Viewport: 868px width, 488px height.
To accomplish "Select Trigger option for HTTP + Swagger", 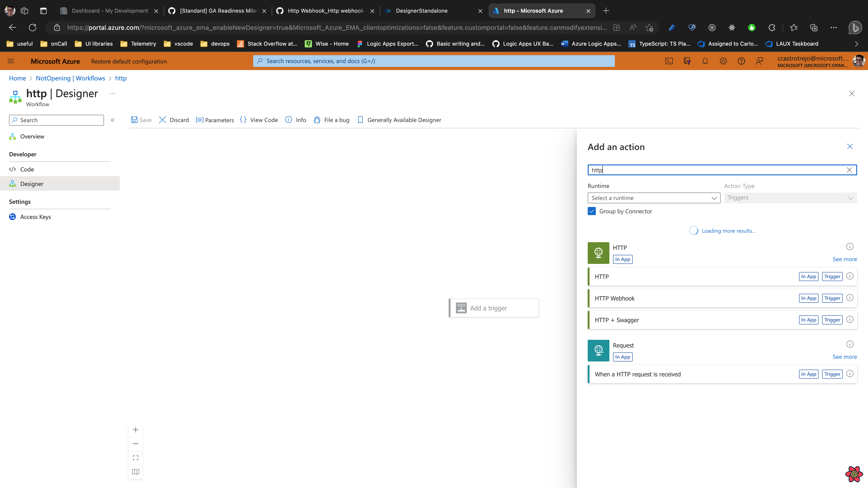I will [x=832, y=320].
